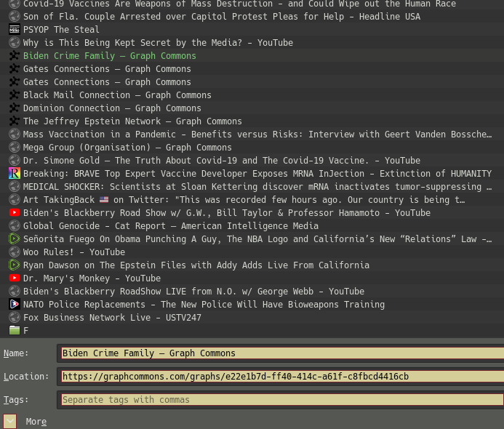
Task: Click into the Tags input field
Action: click(282, 400)
